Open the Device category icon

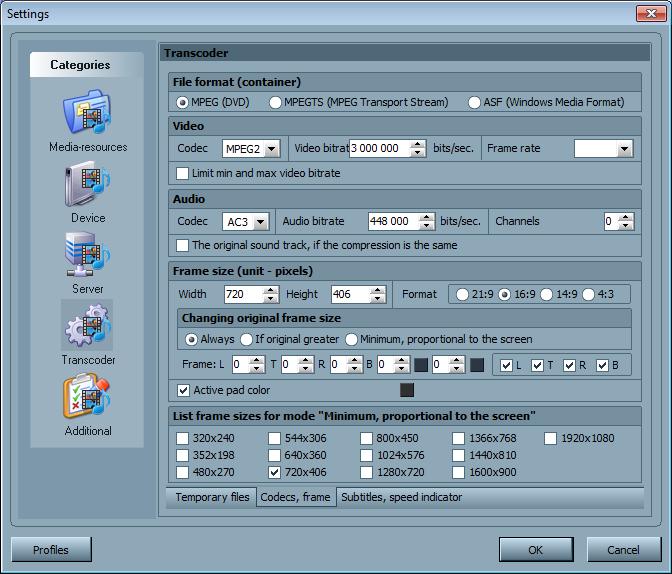[x=87, y=184]
